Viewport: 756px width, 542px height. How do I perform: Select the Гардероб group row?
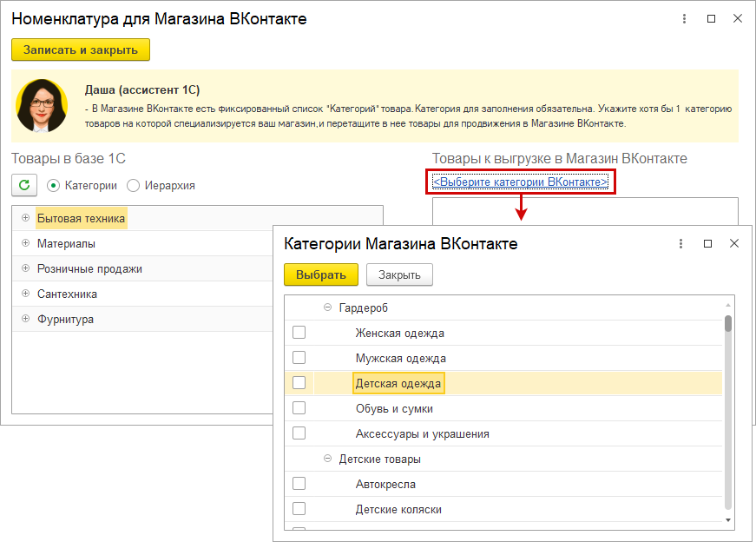click(x=503, y=307)
